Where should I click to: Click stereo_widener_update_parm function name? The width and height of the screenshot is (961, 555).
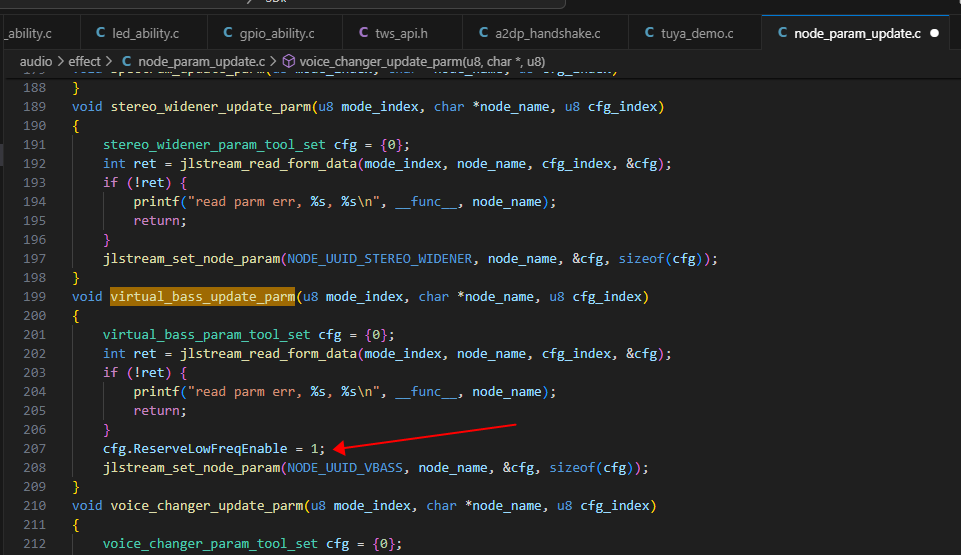210,107
